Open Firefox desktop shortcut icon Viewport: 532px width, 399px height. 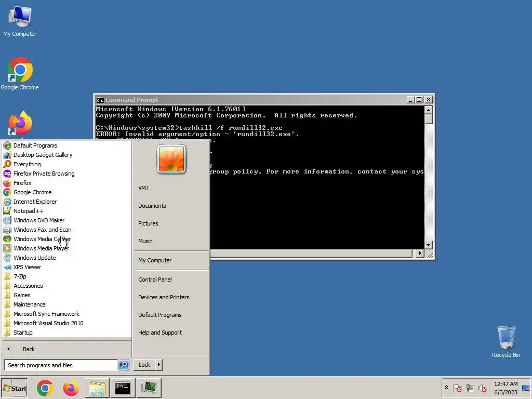point(20,124)
